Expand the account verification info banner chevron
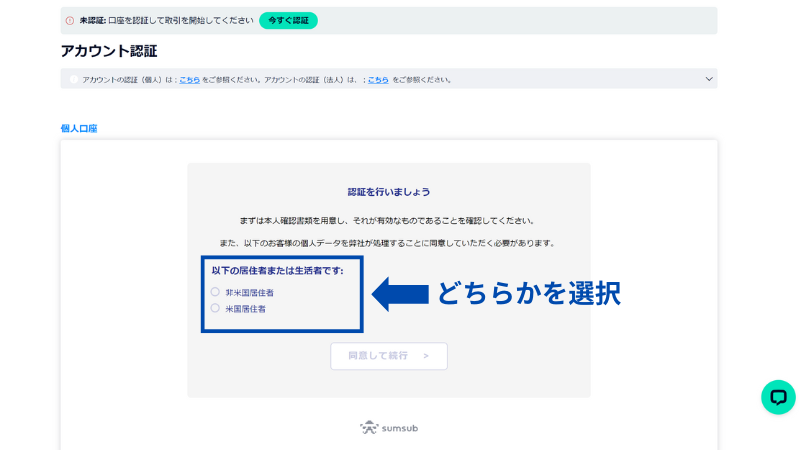 pyautogui.click(x=709, y=79)
